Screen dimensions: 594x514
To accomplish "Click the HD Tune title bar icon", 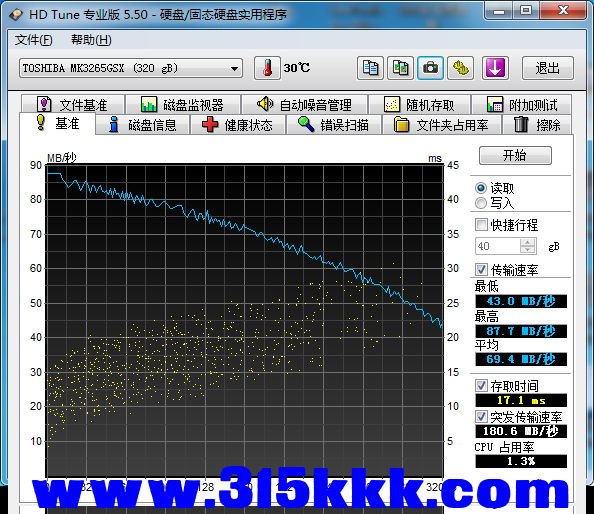I will pos(16,14).
